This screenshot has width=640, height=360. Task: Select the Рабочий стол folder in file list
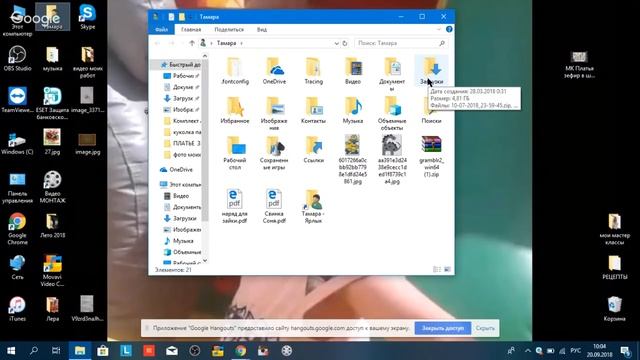(x=235, y=153)
